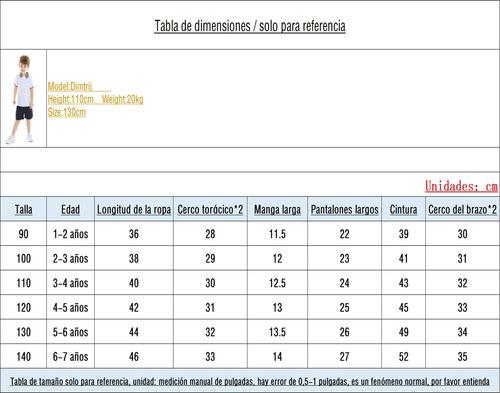Click the red 'Unidades: cm' label
The height and width of the screenshot is (393, 500).
click(x=461, y=186)
